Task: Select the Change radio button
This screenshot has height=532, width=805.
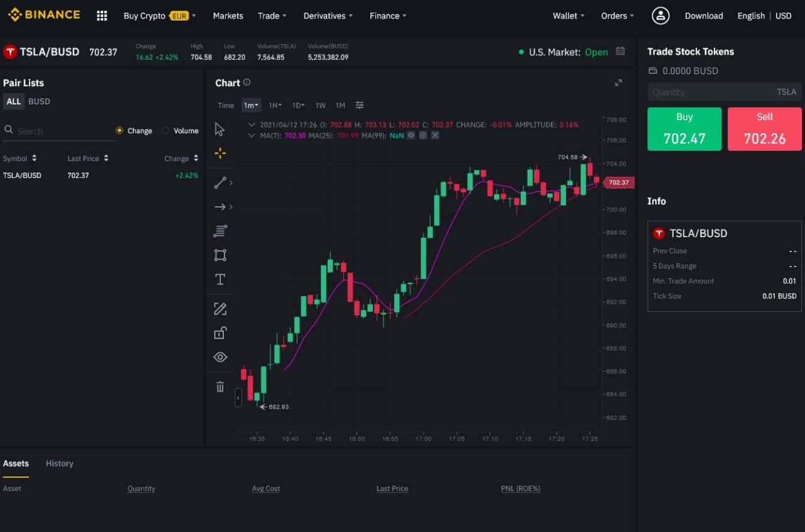Action: click(119, 130)
